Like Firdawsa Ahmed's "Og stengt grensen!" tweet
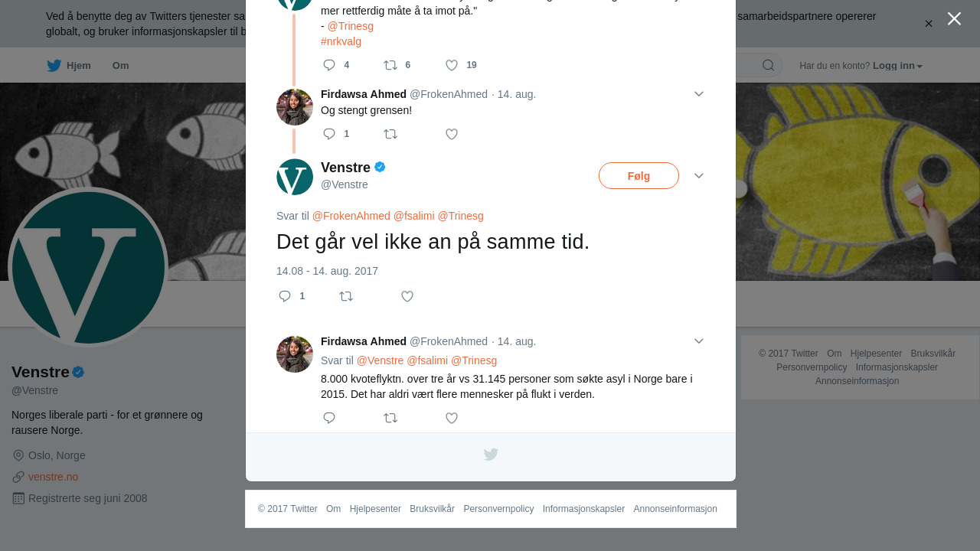This screenshot has width=980, height=551. coord(452,134)
